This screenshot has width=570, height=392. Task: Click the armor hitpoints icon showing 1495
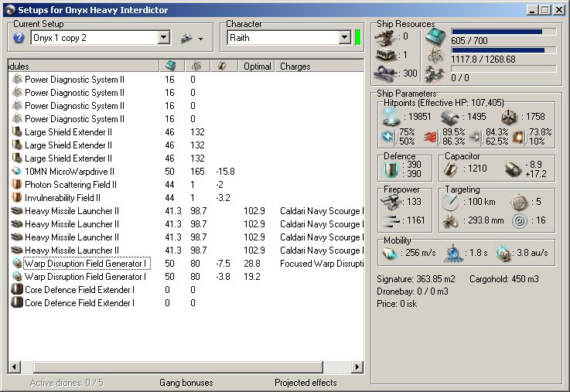[x=450, y=118]
